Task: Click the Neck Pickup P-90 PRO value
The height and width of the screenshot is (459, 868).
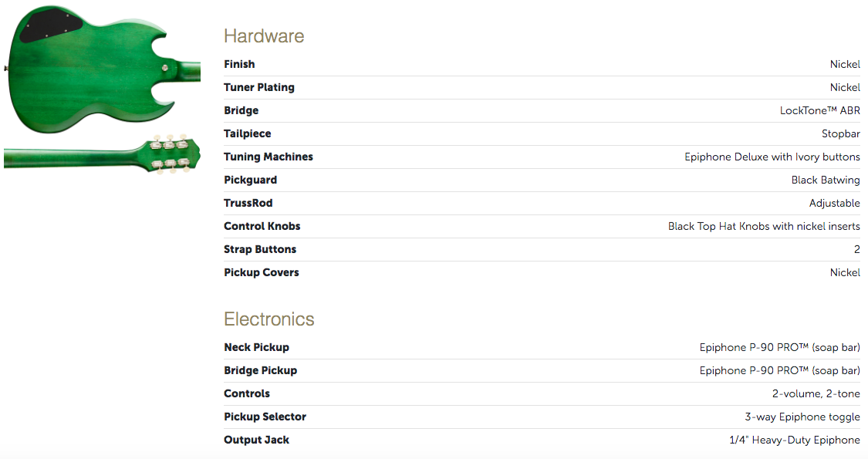Action: (x=779, y=347)
